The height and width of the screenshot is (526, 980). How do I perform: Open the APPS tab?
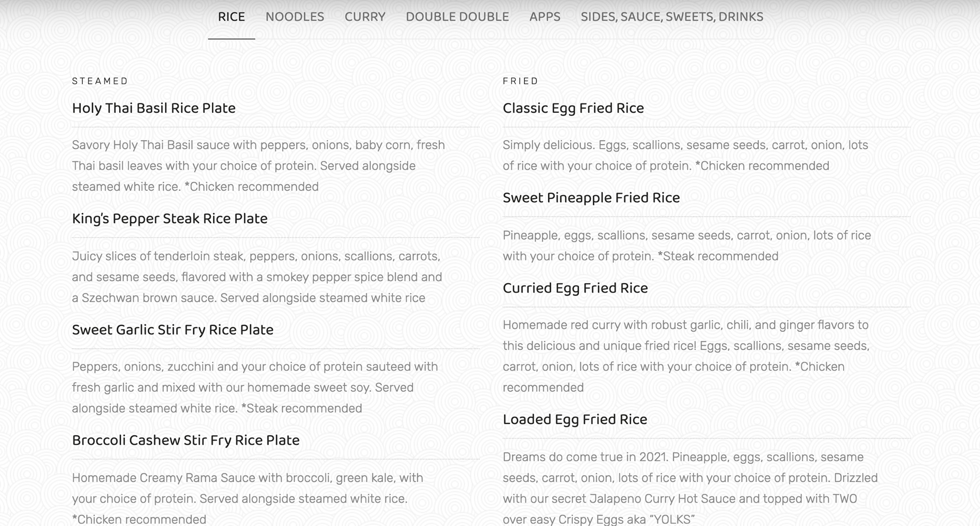545,17
